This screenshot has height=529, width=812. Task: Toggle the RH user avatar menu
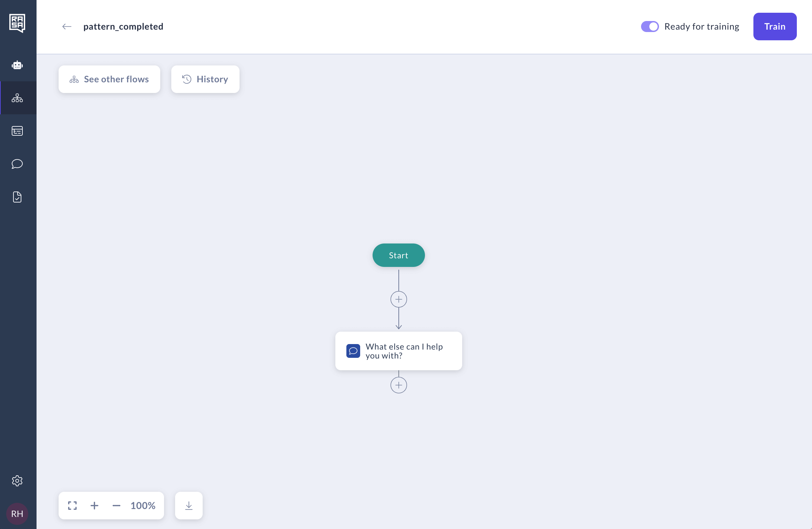click(x=18, y=514)
